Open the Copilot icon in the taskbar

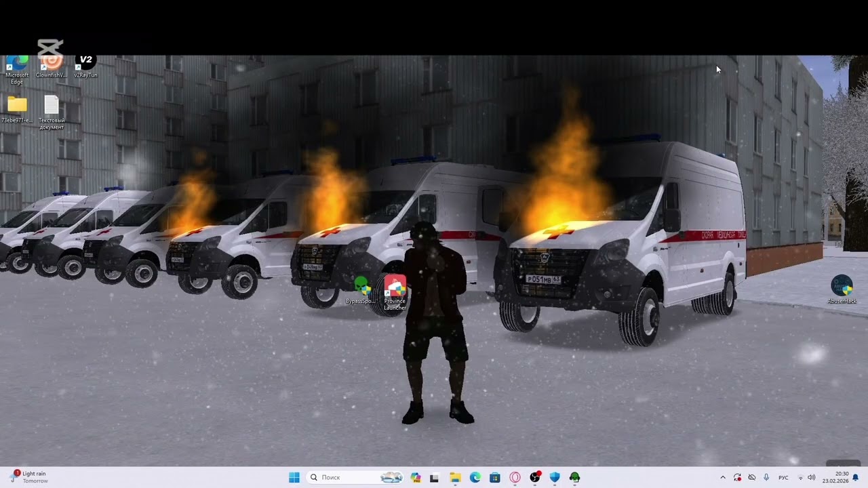(x=416, y=477)
